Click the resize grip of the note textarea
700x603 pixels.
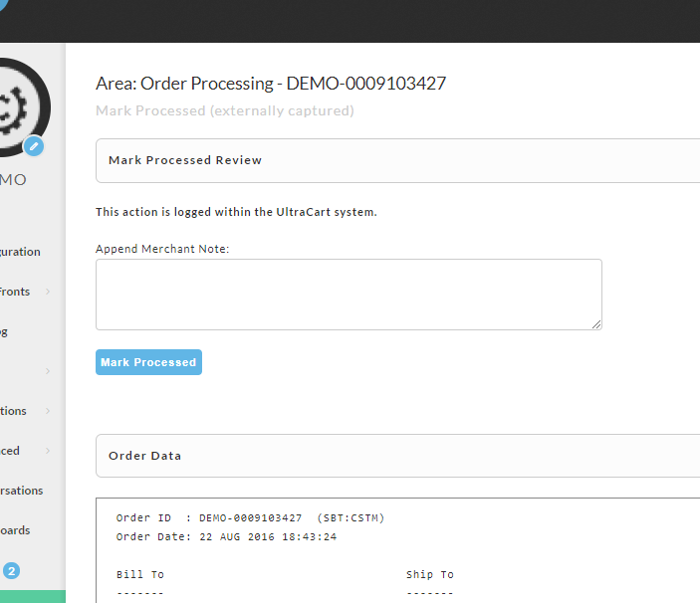(596, 324)
